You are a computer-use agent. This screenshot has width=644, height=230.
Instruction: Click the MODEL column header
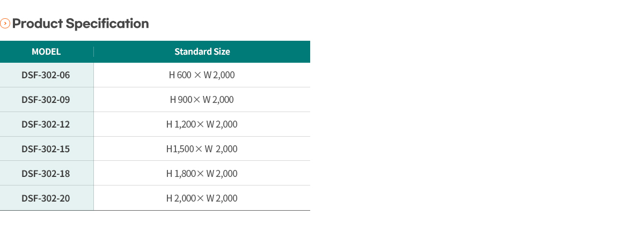coord(46,52)
